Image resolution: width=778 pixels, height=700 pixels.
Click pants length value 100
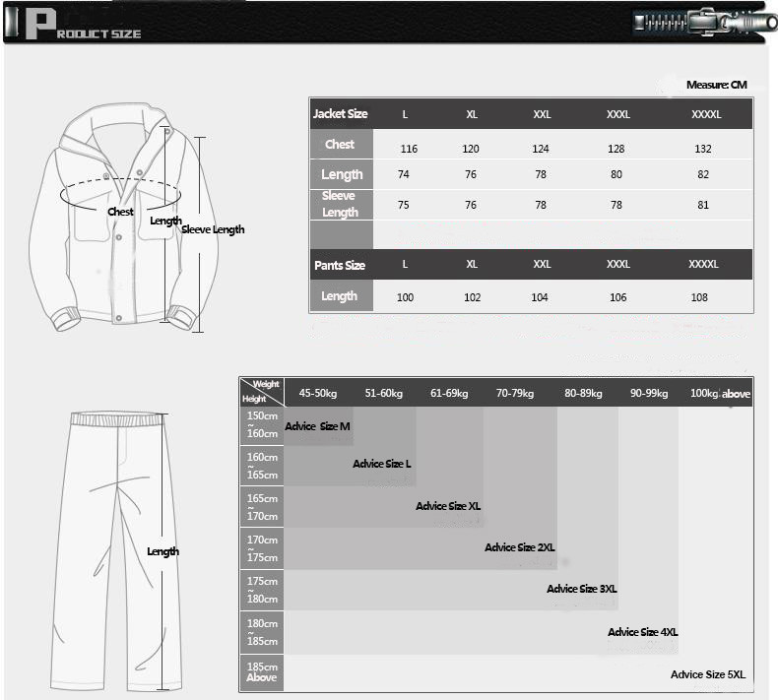[406, 297]
